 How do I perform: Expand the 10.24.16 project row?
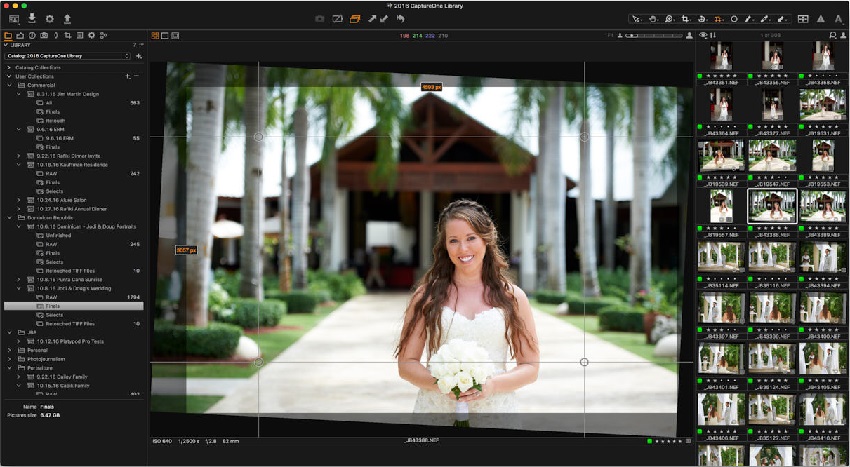click(x=18, y=200)
